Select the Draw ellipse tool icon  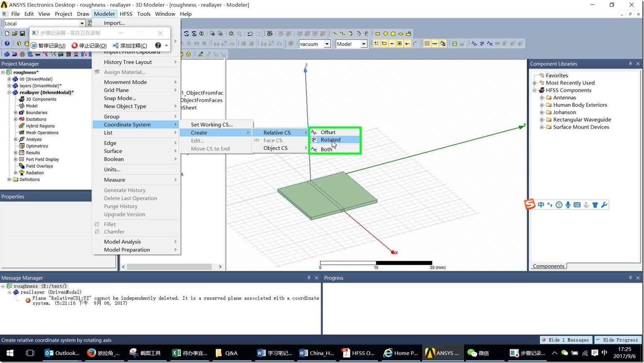(401, 33)
